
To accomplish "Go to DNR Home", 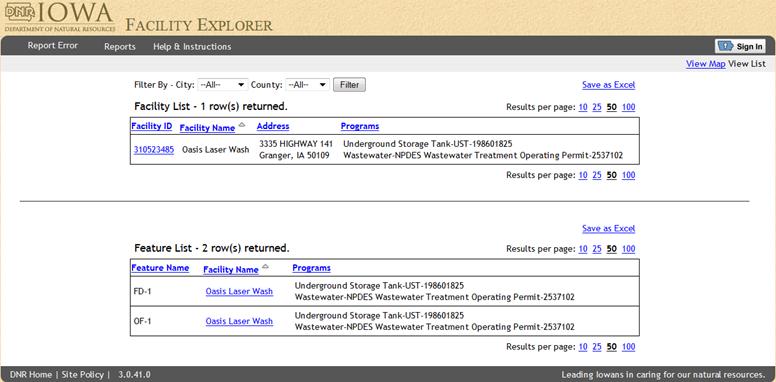I will pyautogui.click(x=31, y=375).
